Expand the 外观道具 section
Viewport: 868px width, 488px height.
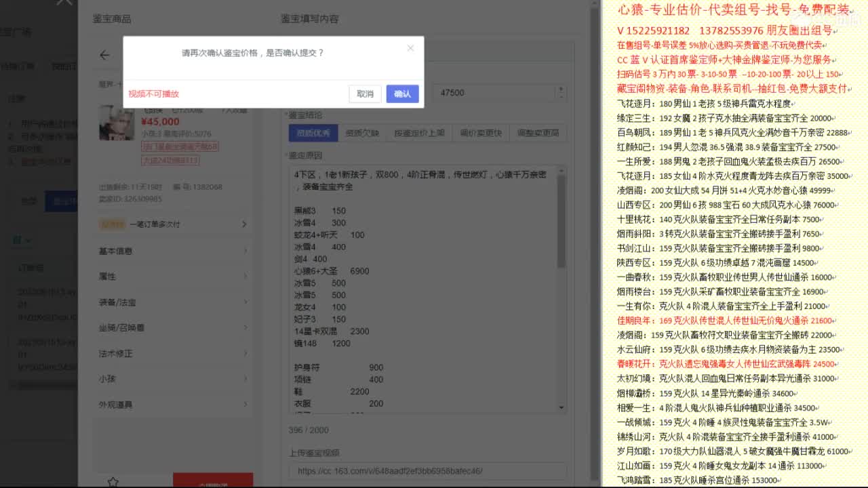pyautogui.click(x=173, y=405)
